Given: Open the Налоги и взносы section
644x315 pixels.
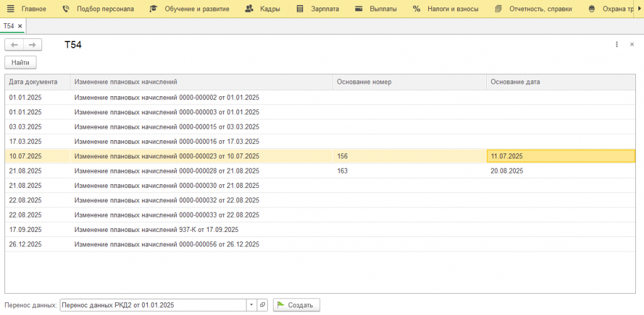Looking at the screenshot, I should [446, 9].
